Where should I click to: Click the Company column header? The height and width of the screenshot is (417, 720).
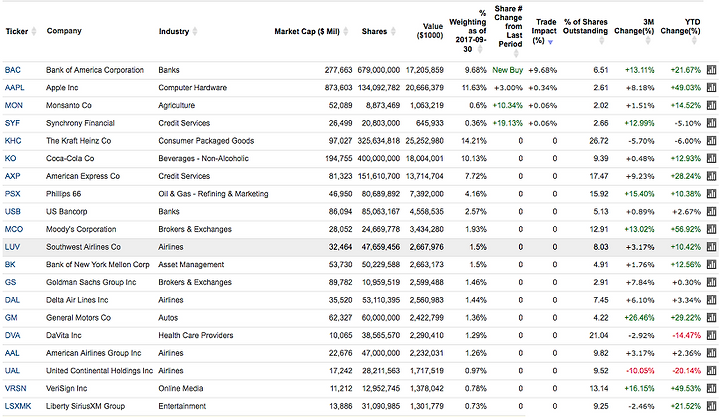[64, 31]
